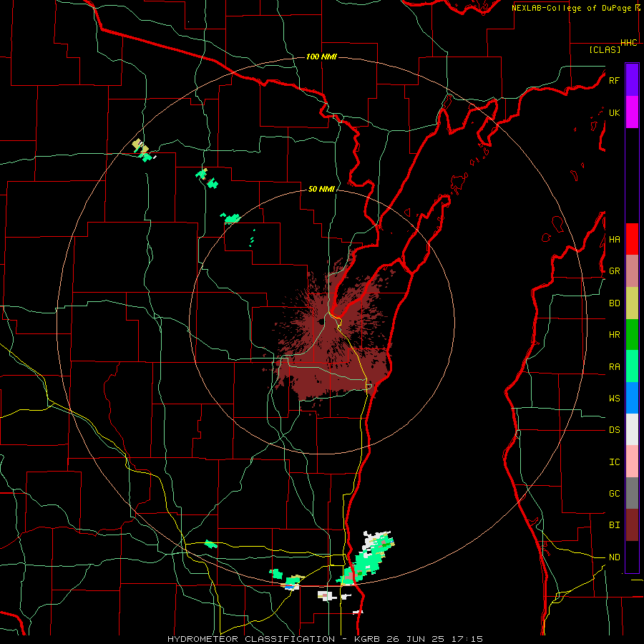Click the yellow-green echo in northwest area
The image size is (644, 644).
[140, 146]
